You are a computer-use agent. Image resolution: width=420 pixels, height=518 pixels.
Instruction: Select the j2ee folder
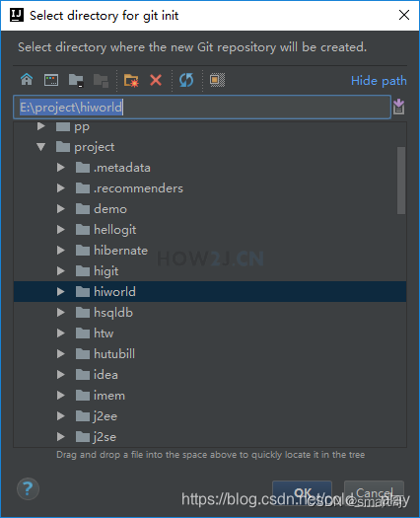[210, 416]
